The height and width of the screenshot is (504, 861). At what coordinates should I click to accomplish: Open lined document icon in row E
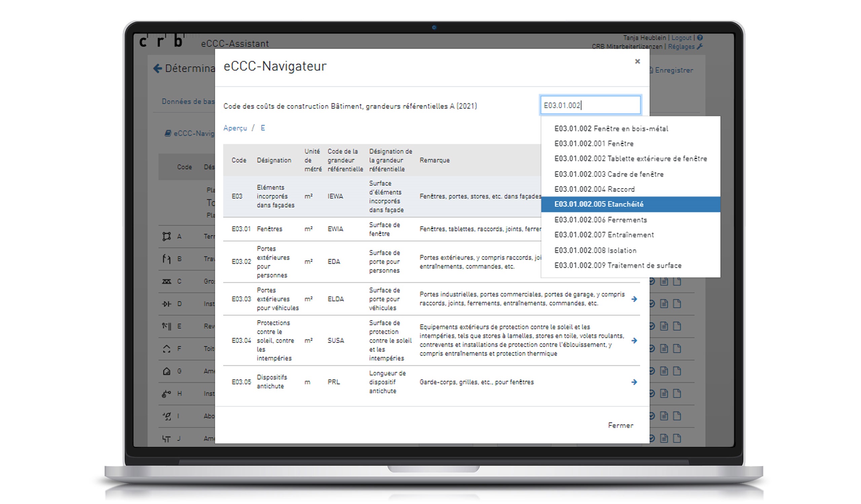(x=664, y=326)
